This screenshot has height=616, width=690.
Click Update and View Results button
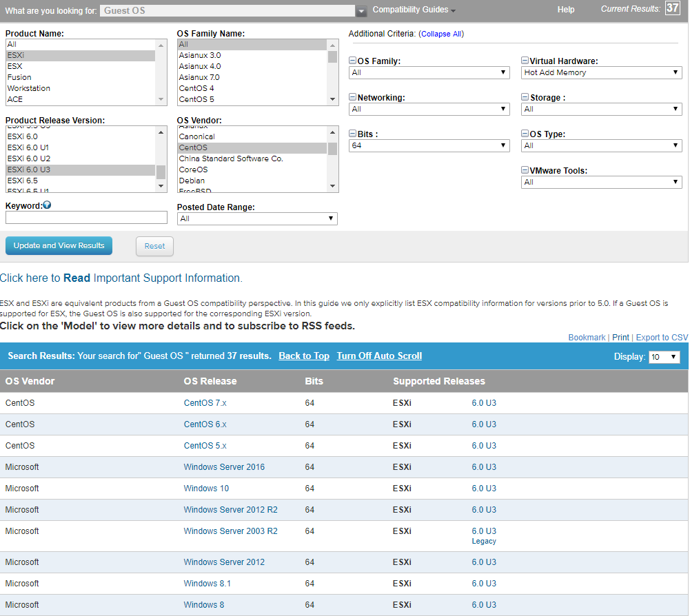tap(59, 246)
